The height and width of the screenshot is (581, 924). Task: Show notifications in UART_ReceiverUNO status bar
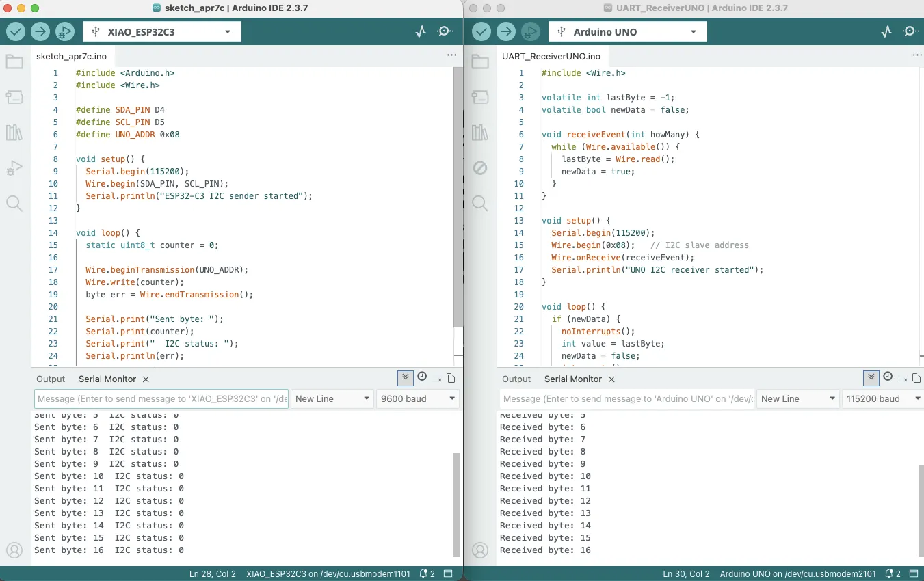pyautogui.click(x=893, y=574)
